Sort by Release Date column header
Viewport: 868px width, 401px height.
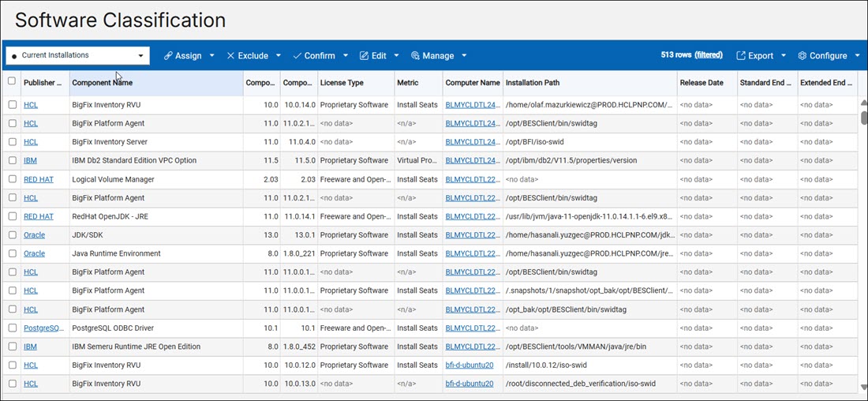click(x=707, y=83)
